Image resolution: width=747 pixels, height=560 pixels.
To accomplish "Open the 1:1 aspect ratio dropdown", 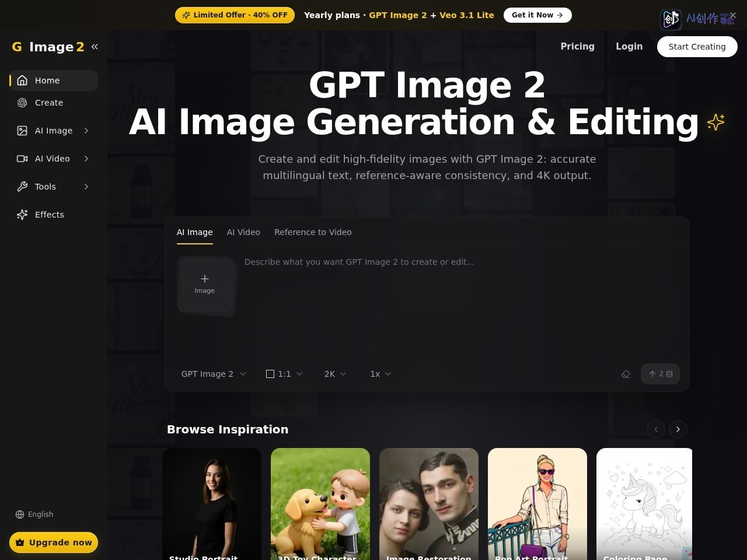I will (x=284, y=374).
